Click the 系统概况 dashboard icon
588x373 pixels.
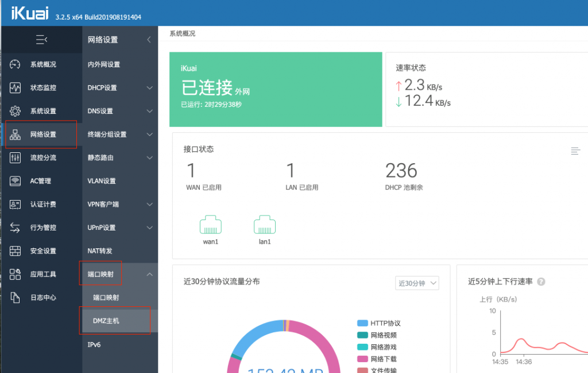coord(15,64)
